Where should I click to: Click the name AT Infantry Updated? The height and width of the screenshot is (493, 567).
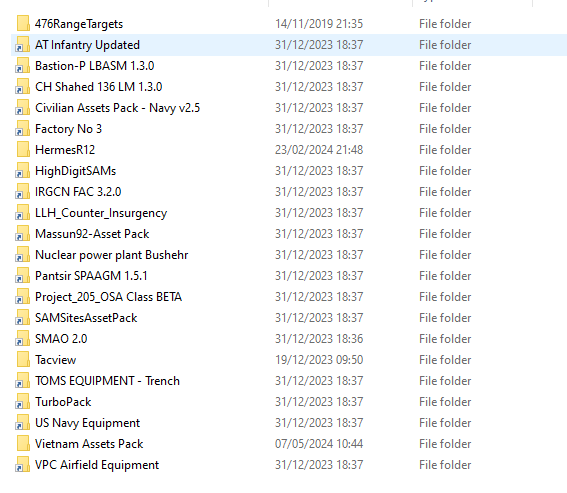tap(87, 45)
